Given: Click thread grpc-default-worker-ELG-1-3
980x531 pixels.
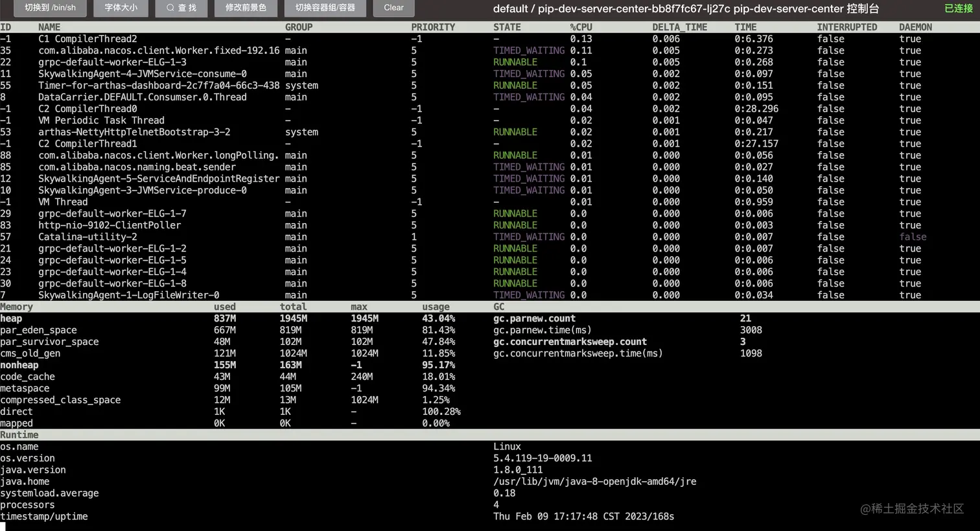Looking at the screenshot, I should pyautogui.click(x=112, y=62).
